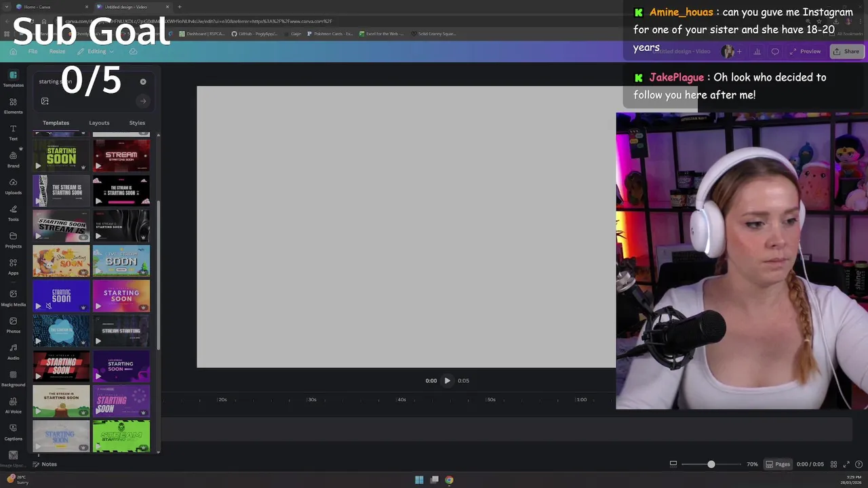Switch to the Styles tab
This screenshot has height=488, width=868.
pos(137,123)
